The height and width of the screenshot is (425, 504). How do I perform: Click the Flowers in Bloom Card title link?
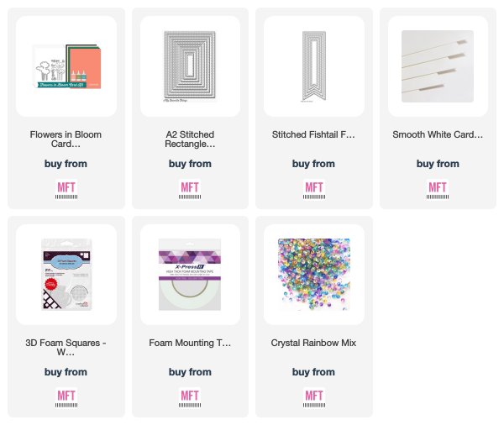point(66,139)
